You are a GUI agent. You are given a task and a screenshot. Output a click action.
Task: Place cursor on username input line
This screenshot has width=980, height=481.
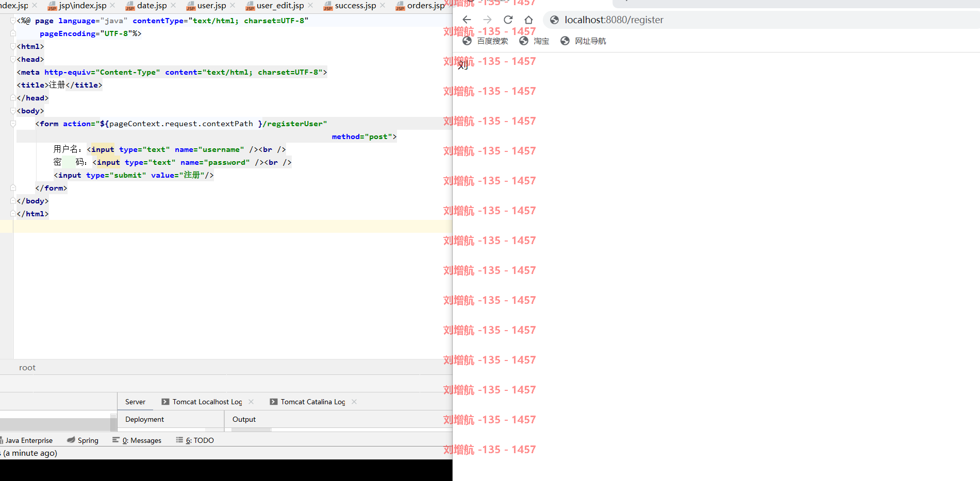[170, 149]
